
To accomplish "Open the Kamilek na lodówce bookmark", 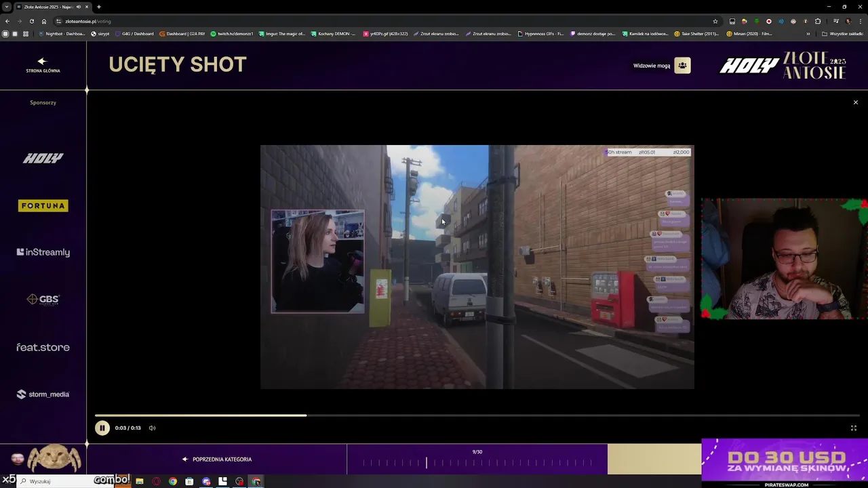I will pos(646,34).
